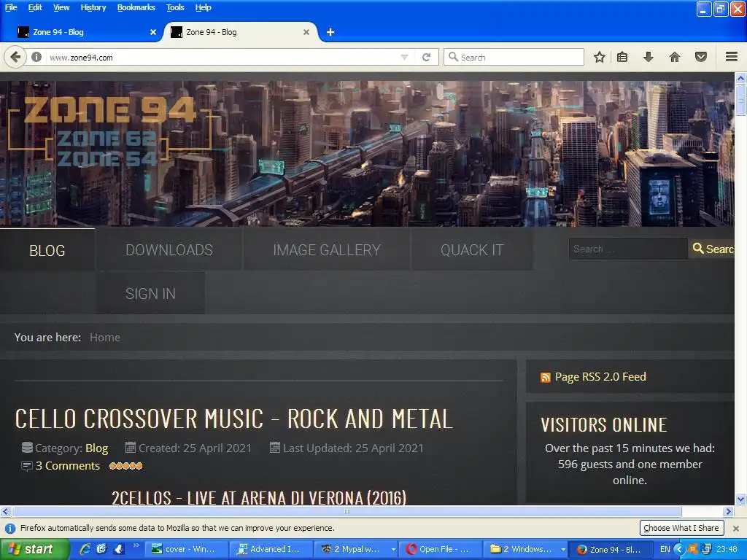Open the Firefox hamburger menu
Screen dimensions: 747x560
pos(732,57)
